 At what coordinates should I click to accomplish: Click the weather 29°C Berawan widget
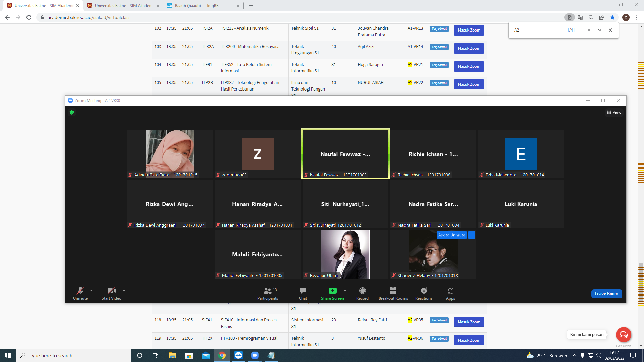547,355
